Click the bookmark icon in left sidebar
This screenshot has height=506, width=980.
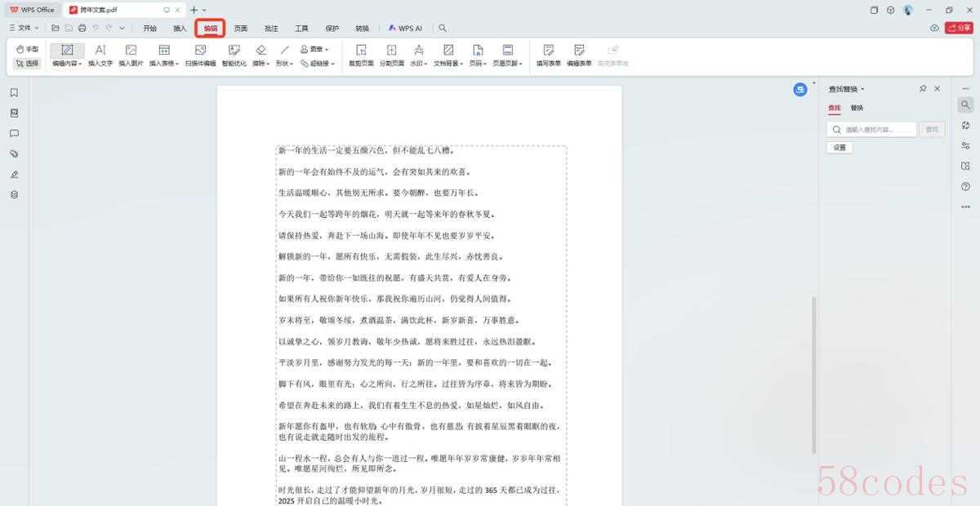click(14, 93)
